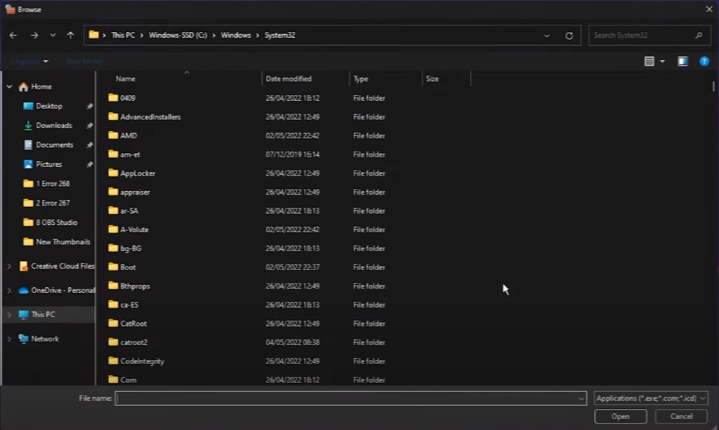
Task: Expand Network tree node
Action: click(9, 339)
